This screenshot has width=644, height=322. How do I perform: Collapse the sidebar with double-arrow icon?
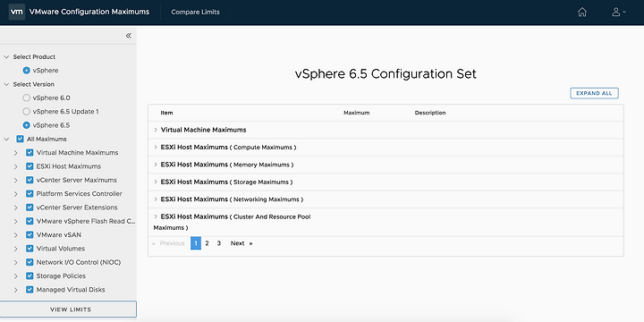[129, 36]
